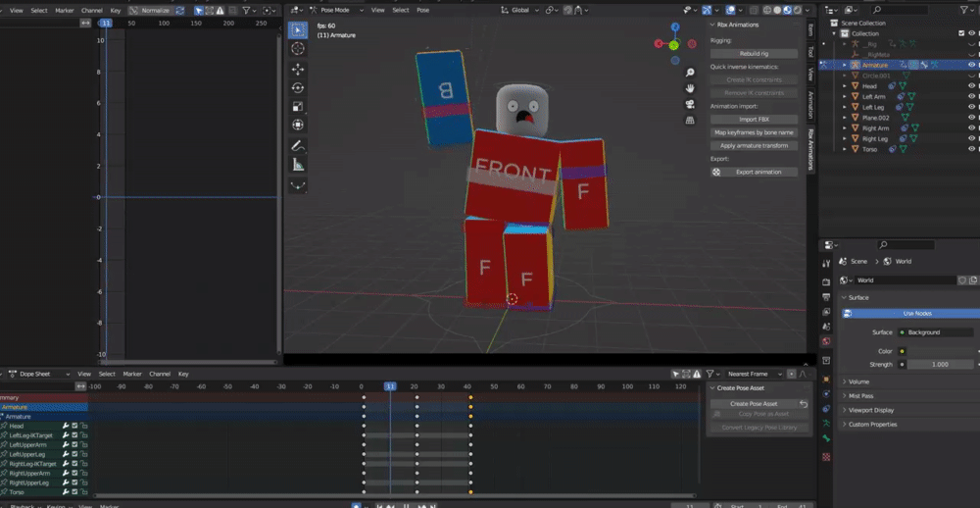The image size is (980, 508).
Task: Open the Bone properties tab icon
Action: 826,438
